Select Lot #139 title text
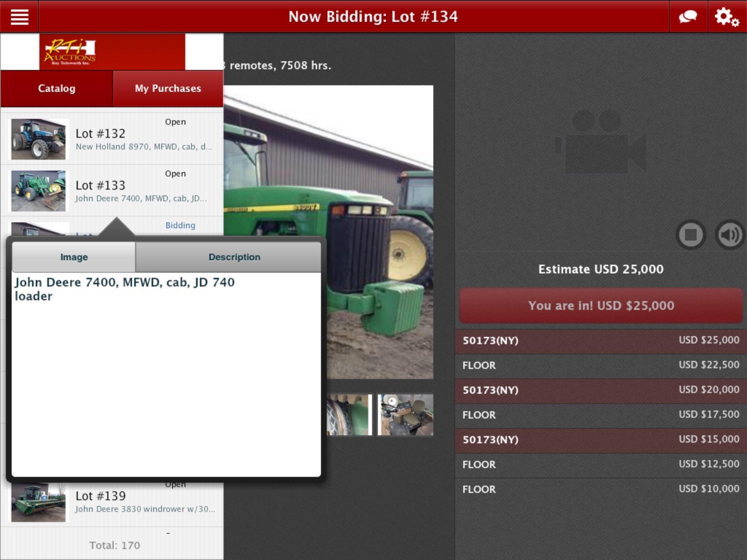The height and width of the screenshot is (560, 747). [100, 496]
